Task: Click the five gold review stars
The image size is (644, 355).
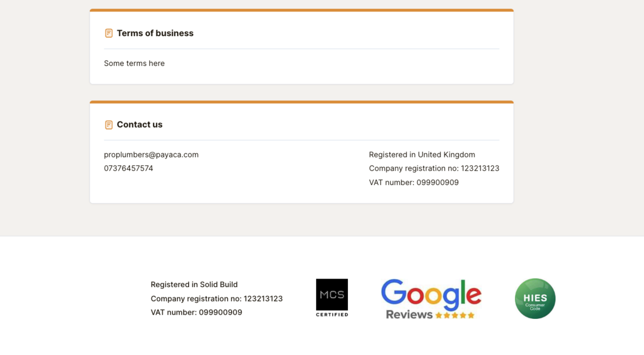Action: 455,315
